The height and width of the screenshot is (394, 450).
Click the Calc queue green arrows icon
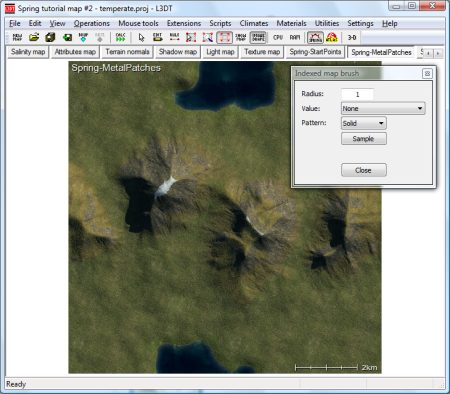click(x=120, y=37)
